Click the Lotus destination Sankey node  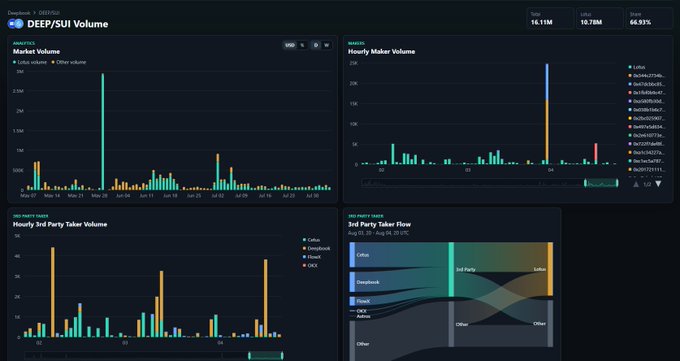click(x=550, y=269)
